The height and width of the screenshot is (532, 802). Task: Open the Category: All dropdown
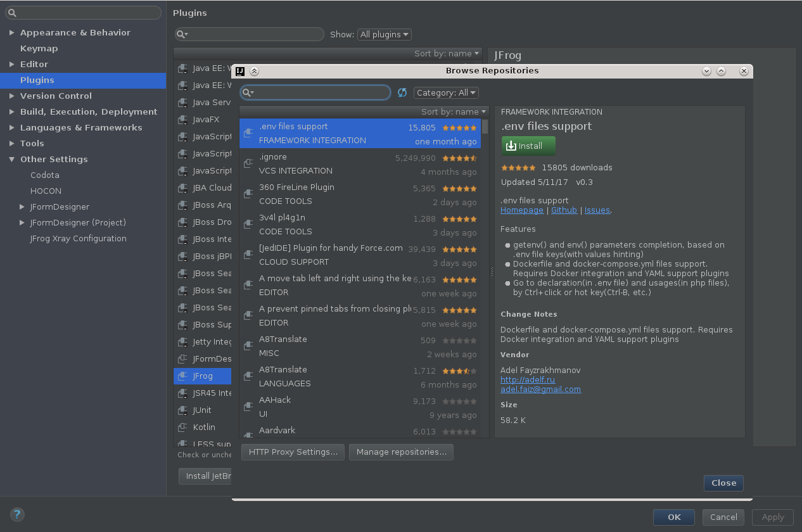(x=446, y=92)
